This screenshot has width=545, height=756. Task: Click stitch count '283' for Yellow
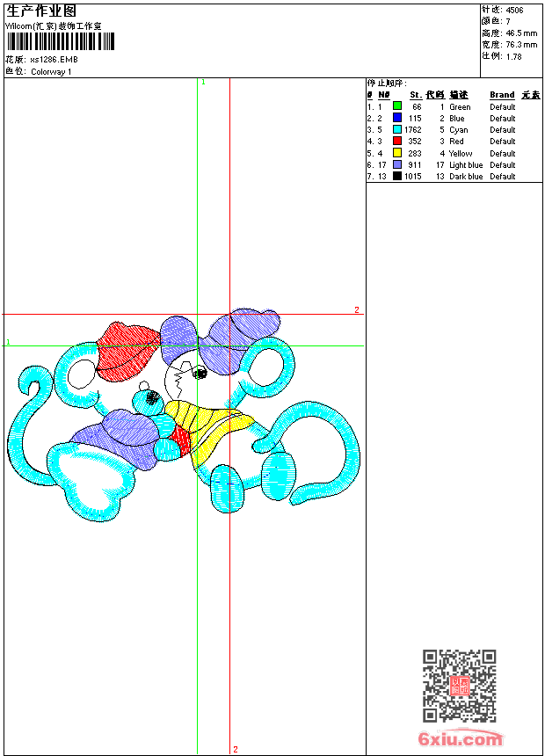[x=415, y=153]
